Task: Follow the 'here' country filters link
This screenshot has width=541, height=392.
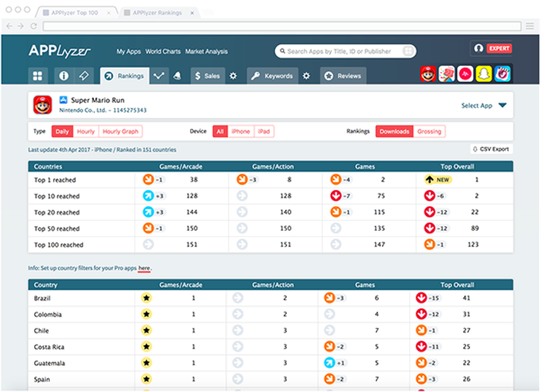Action: (x=144, y=268)
